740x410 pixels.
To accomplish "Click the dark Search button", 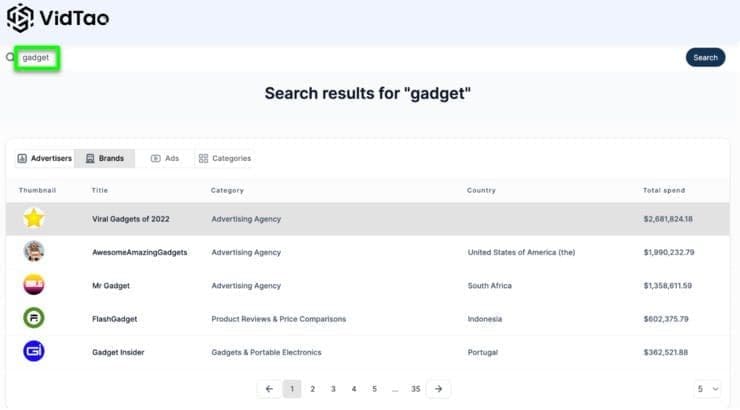I will 706,58.
